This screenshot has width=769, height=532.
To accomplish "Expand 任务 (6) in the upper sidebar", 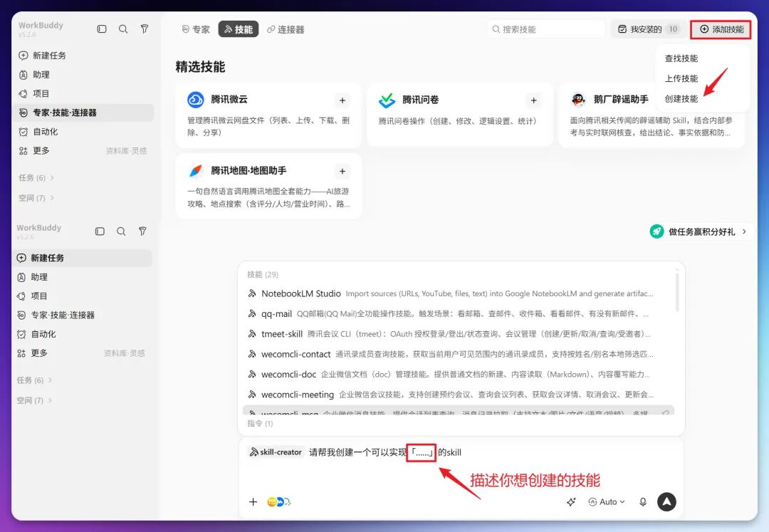I will [x=36, y=178].
